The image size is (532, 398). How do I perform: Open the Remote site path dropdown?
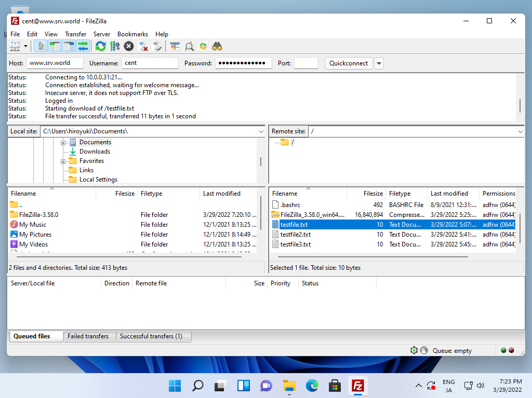coord(520,131)
